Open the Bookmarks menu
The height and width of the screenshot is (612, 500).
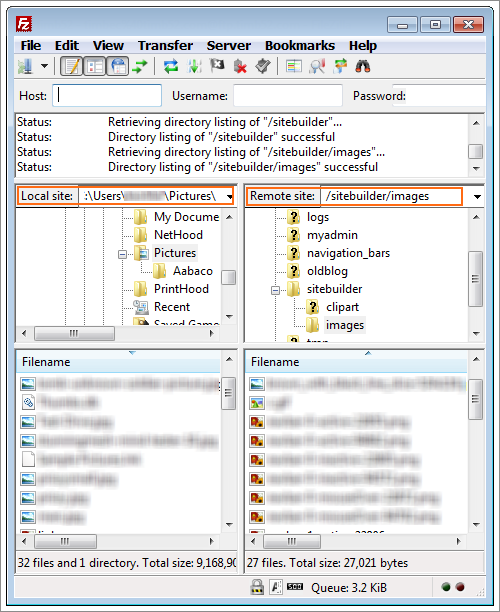pyautogui.click(x=300, y=46)
